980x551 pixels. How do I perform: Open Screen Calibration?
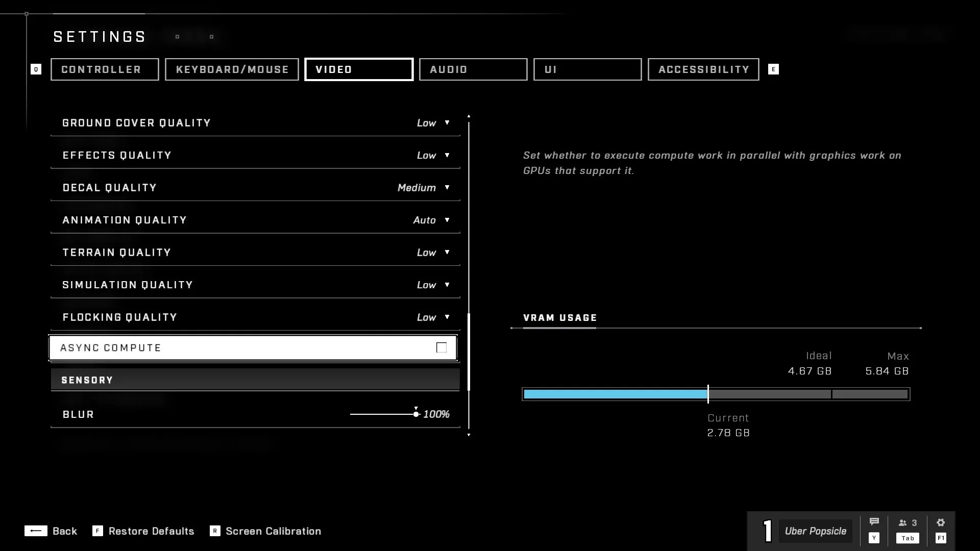coord(274,531)
